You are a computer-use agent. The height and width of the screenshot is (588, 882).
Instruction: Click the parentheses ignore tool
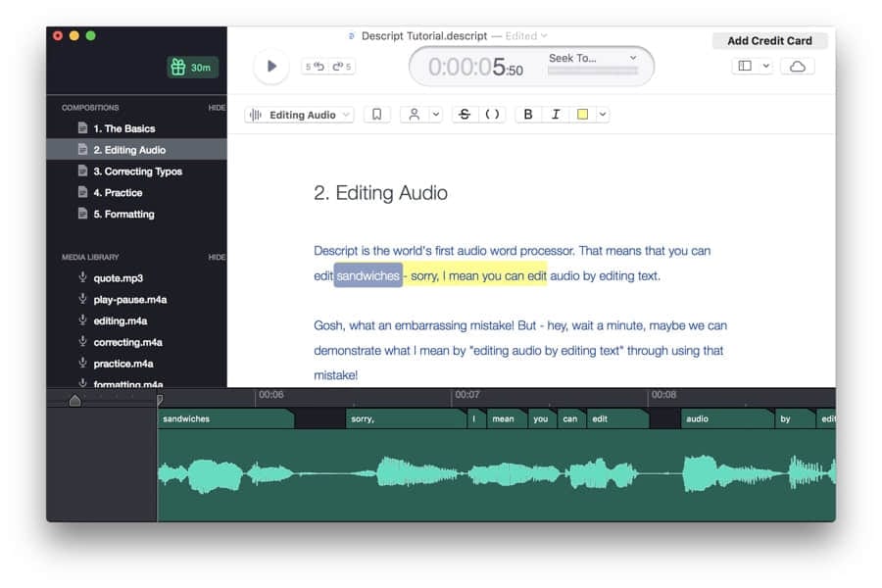tap(492, 115)
